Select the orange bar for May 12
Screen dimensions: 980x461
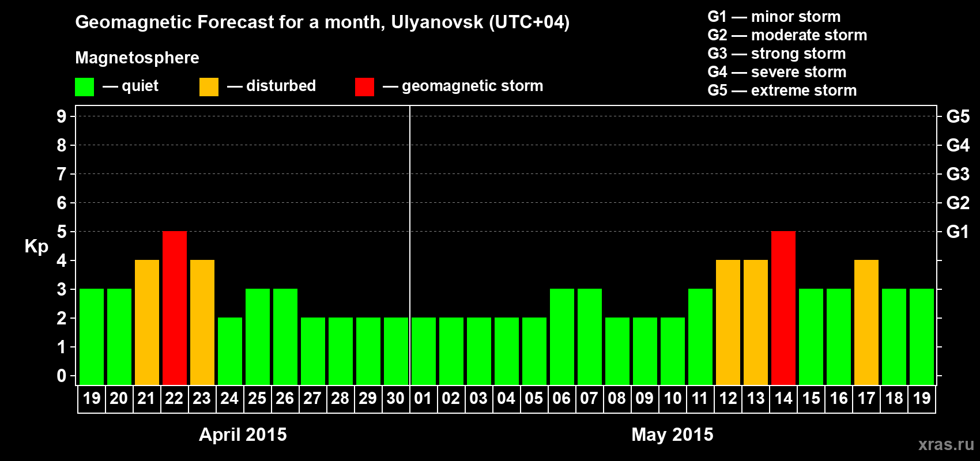(x=728, y=323)
